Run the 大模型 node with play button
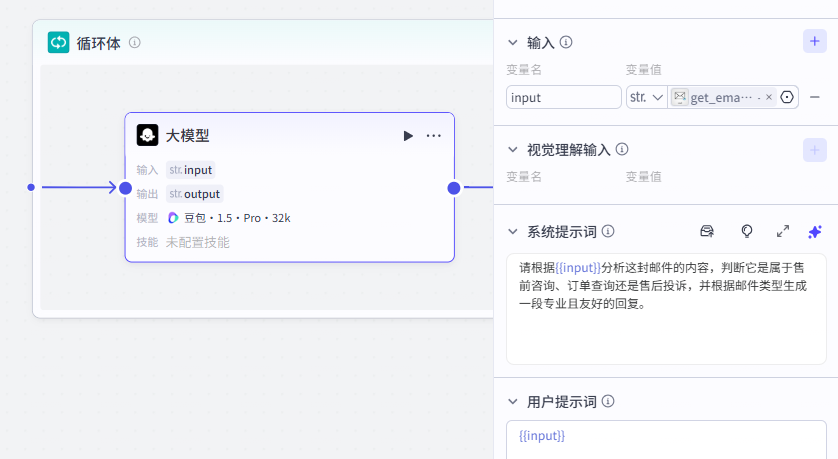Screen dimensions: 838x459 point(408,136)
